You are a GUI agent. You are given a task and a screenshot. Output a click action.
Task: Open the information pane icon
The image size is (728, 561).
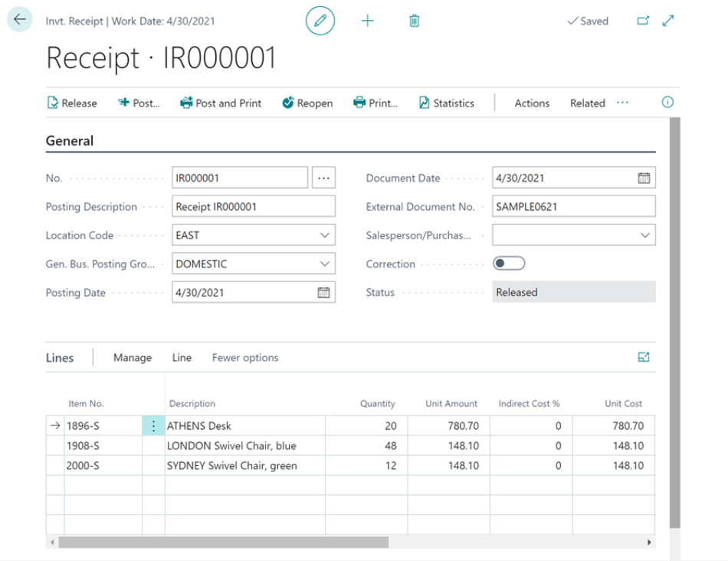coord(667,103)
